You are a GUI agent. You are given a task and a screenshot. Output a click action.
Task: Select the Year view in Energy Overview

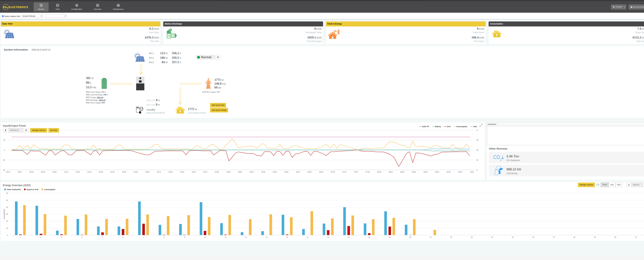coord(612,185)
